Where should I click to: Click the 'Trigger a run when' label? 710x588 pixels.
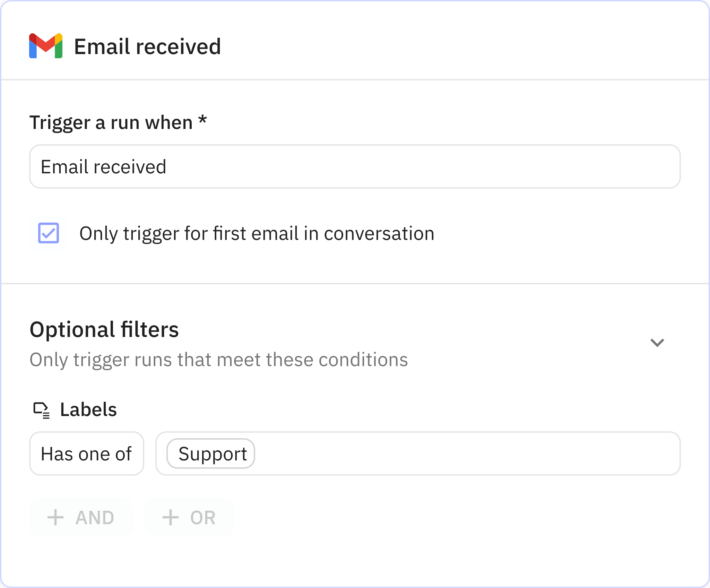[118, 122]
